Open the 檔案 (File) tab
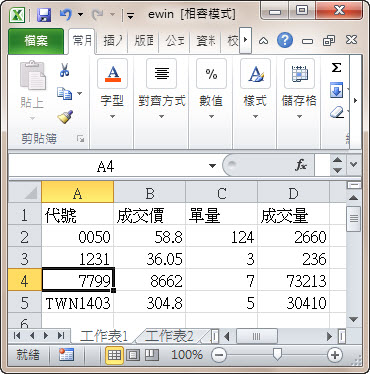Viewport: 370px width, 374px height. point(36,41)
